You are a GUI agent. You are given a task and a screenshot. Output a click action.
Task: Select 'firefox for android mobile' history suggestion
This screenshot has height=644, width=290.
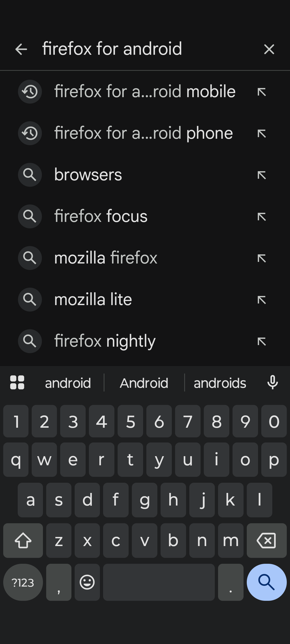[145, 92]
